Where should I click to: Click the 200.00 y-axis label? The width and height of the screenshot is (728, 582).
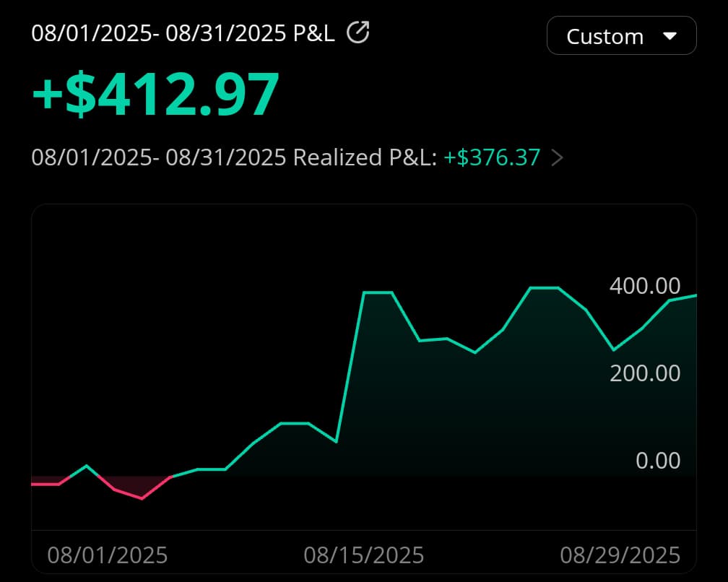[x=645, y=373]
